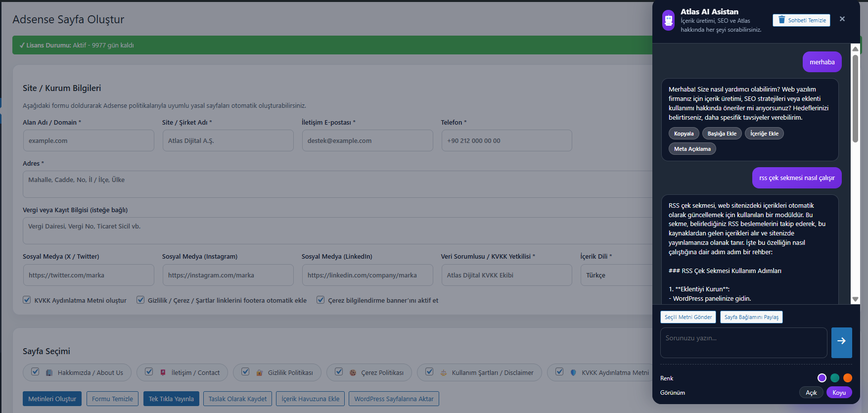This screenshot has width=868, height=413.
Task: Click İçerik Havuzuna Ekle button
Action: tap(311, 399)
